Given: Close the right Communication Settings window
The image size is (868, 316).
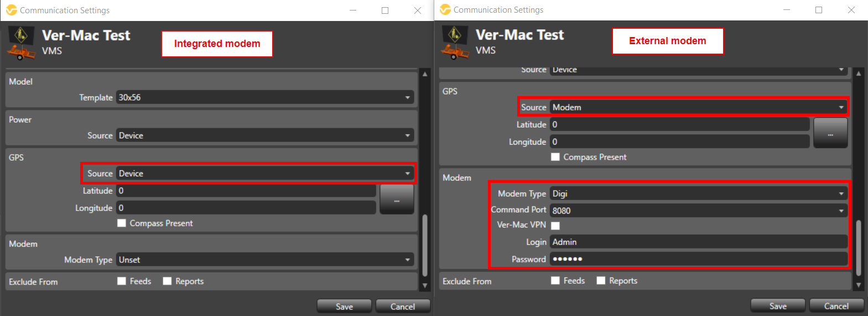Looking at the screenshot, I should coord(851,10).
